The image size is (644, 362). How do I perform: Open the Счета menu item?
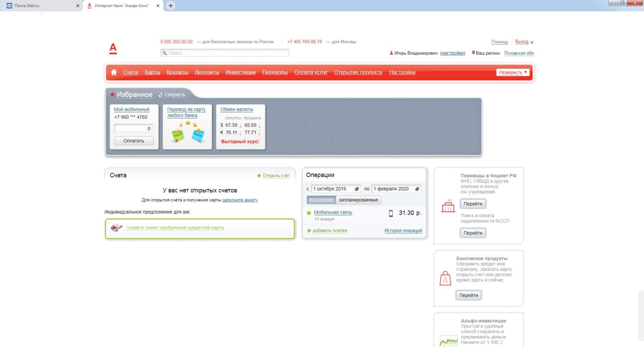tap(130, 72)
